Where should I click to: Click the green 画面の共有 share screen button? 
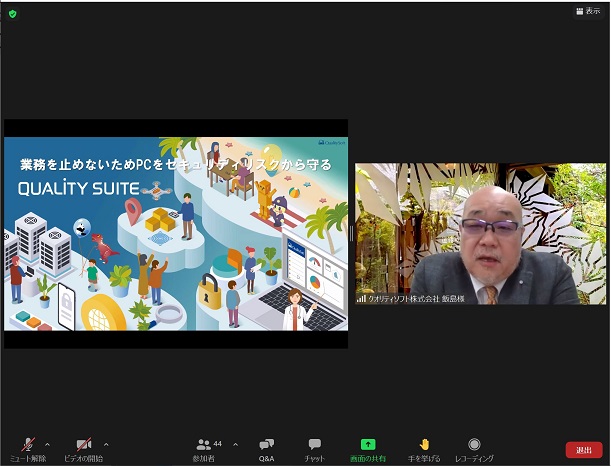[368, 450]
